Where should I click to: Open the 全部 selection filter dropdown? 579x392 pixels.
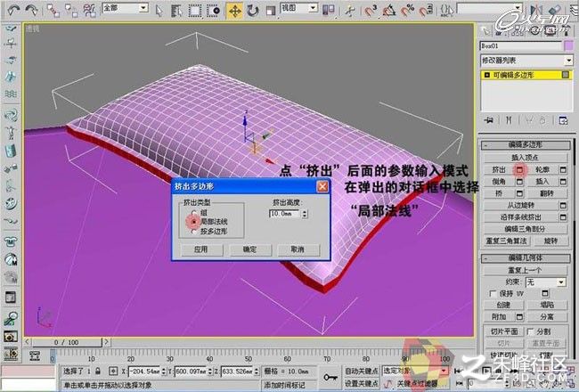143,7
